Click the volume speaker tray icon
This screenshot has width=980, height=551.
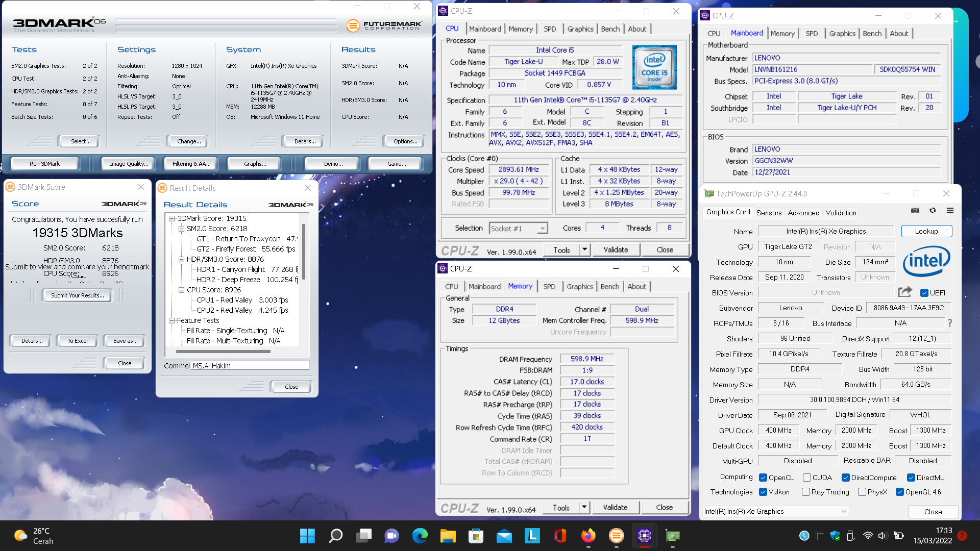click(883, 536)
